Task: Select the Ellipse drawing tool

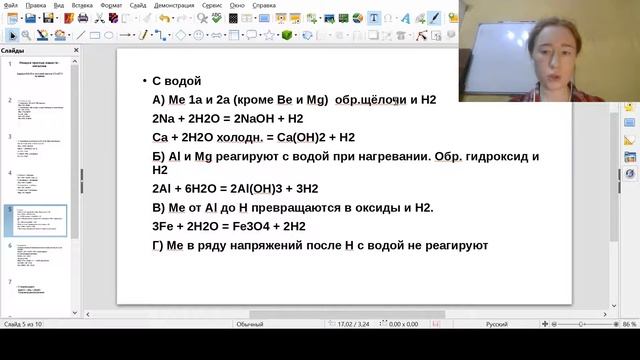Action: point(109,36)
